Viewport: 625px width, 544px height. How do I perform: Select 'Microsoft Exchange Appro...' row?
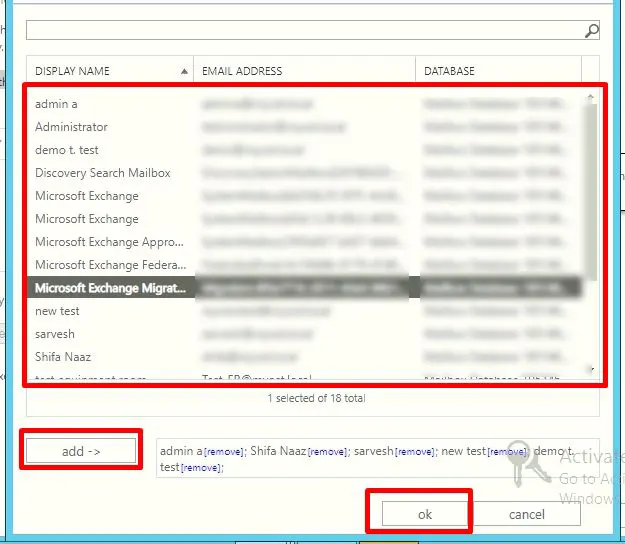[304, 242]
